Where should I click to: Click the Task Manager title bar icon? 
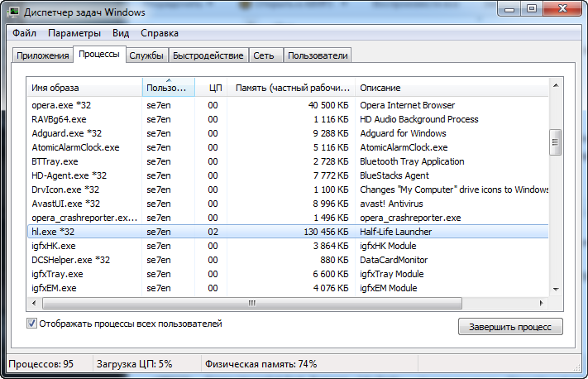point(13,12)
